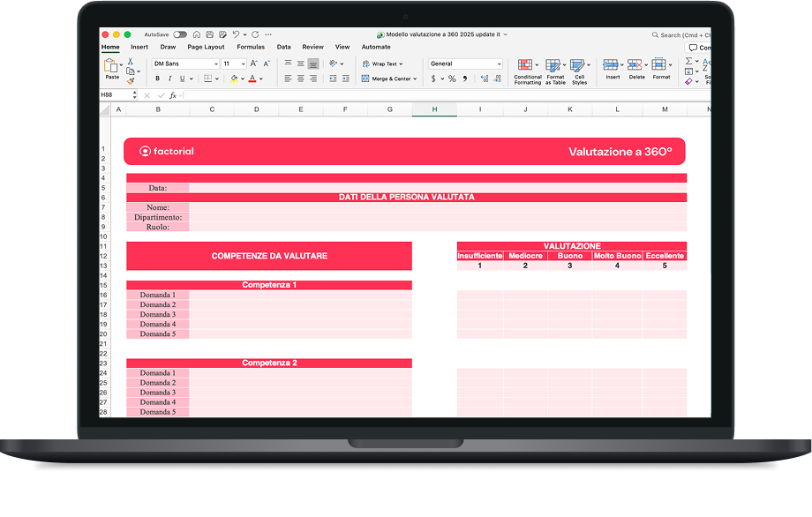Viewport: 812px width, 517px height.
Task: Switch to the Formulas tab
Action: (x=251, y=47)
